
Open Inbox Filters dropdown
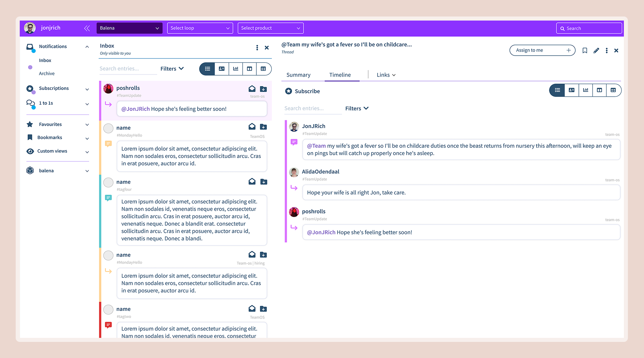172,69
